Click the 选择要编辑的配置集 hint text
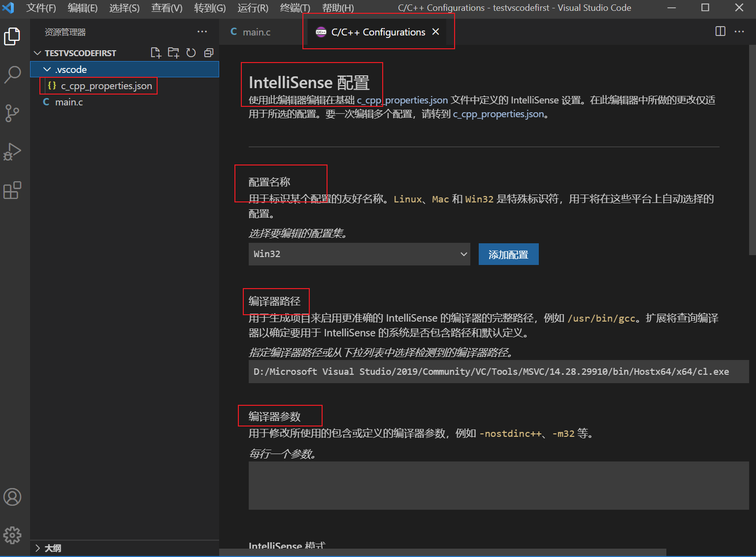756x557 pixels. (298, 233)
